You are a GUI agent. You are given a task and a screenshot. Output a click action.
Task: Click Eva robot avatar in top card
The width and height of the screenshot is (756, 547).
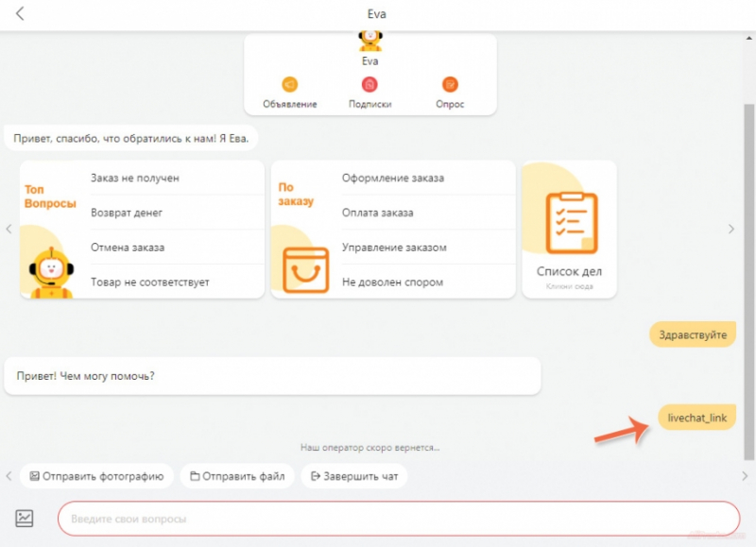pos(369,41)
